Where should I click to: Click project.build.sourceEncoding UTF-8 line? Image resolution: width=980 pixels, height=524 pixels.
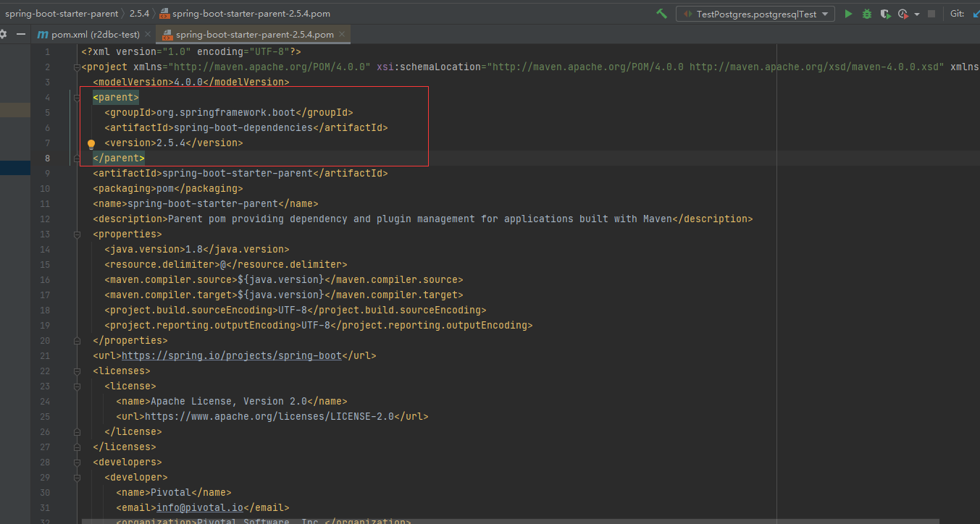click(296, 310)
